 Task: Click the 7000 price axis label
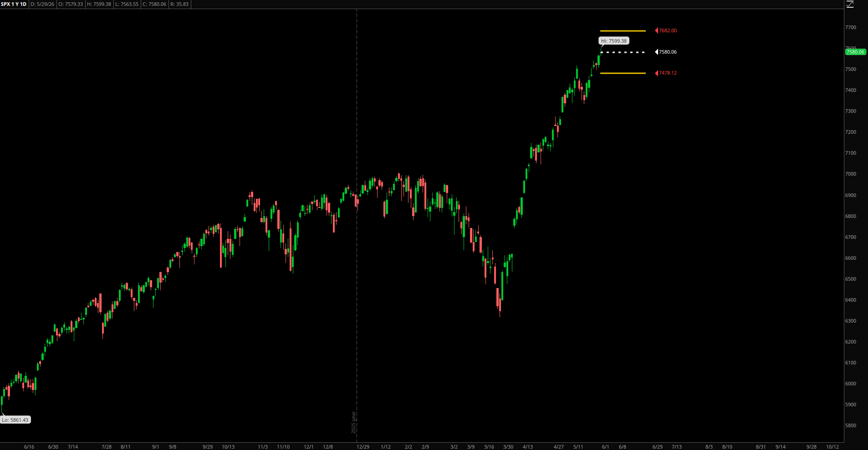coord(851,174)
